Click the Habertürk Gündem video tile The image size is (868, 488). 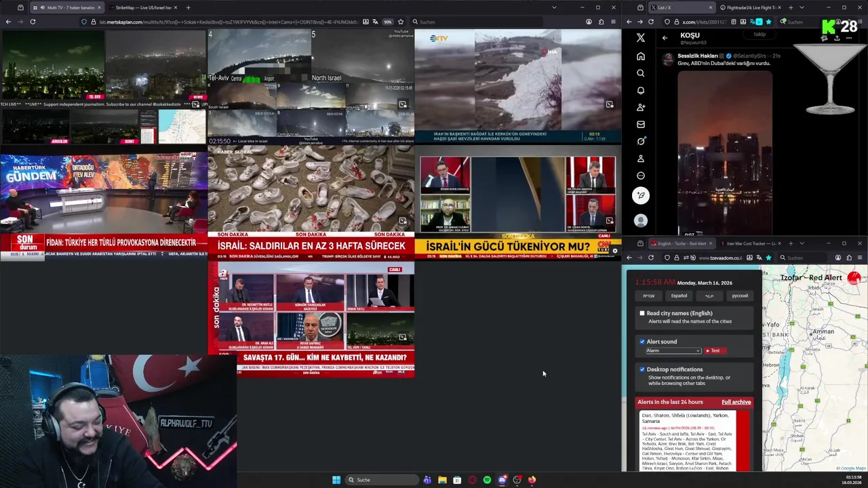coord(104,207)
